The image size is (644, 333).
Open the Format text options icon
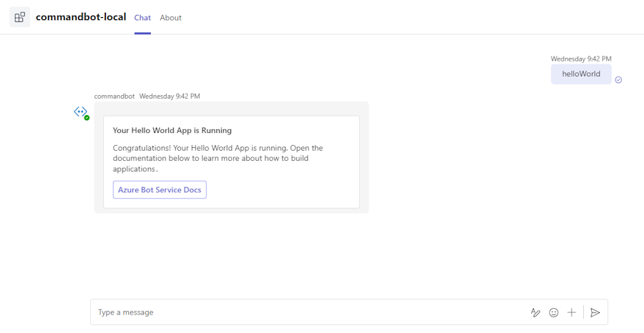pos(535,312)
